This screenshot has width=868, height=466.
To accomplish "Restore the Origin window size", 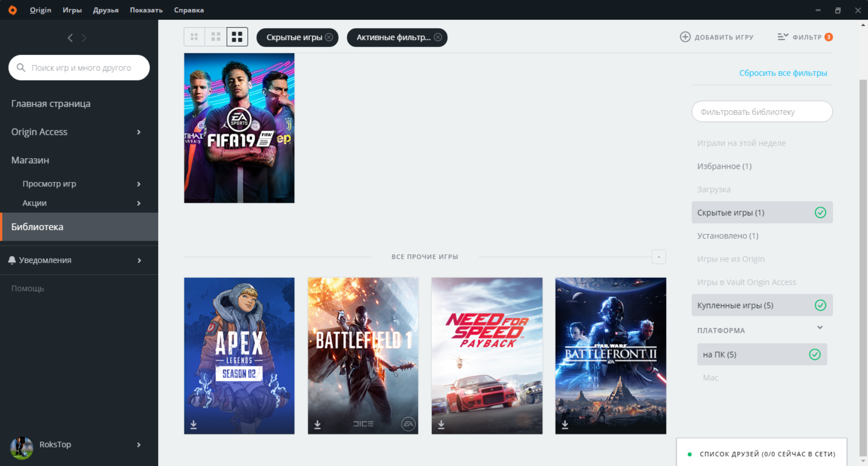I will point(838,10).
